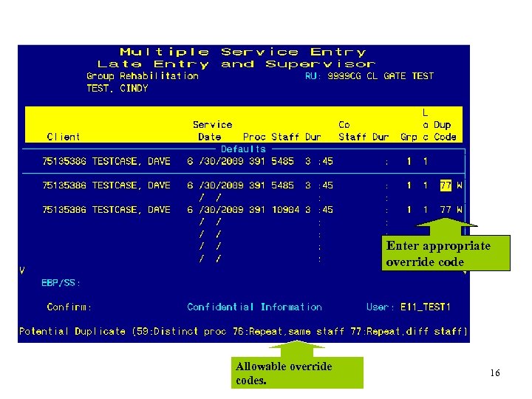Click the TEST, CINDY name

pyautogui.click(x=117, y=88)
